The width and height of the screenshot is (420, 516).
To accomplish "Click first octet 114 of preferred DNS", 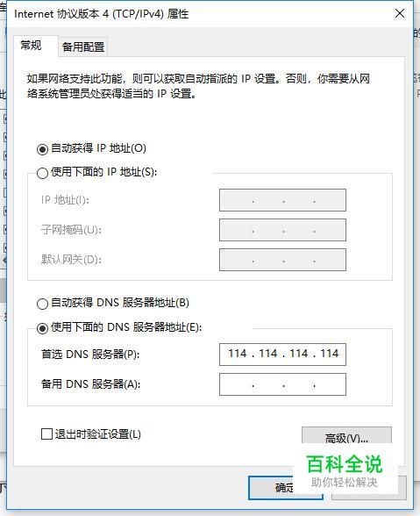I will click(x=238, y=354).
